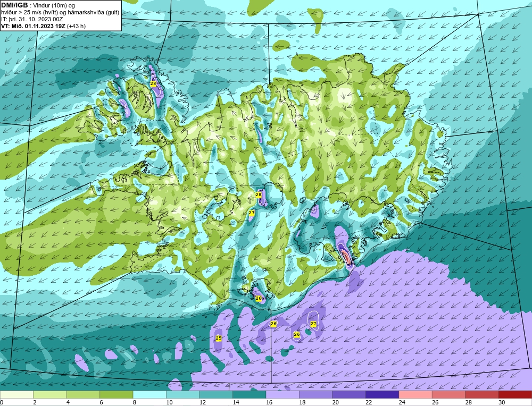Click the 6–8 m/s olive green legend swatch
Viewport: 532px width, 406px height.
click(x=117, y=394)
